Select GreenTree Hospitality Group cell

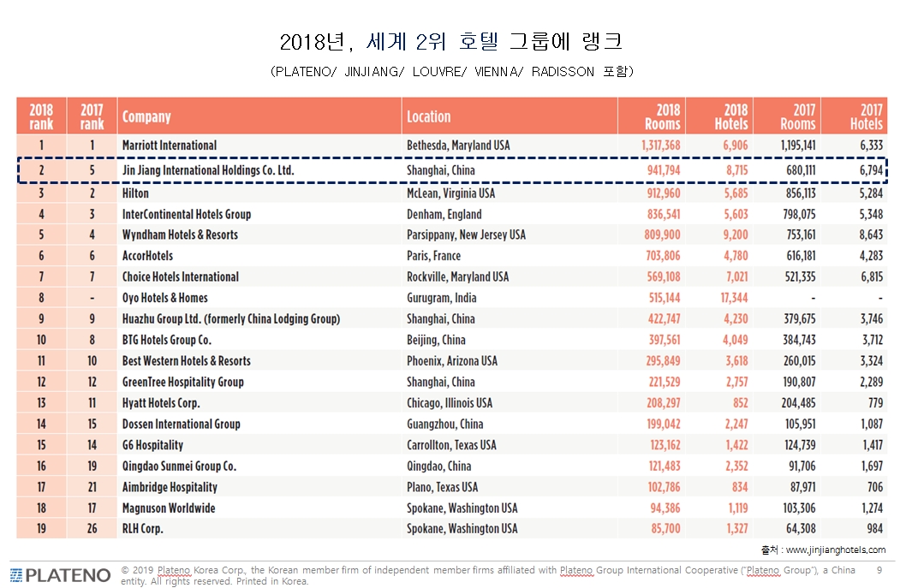[182, 382]
